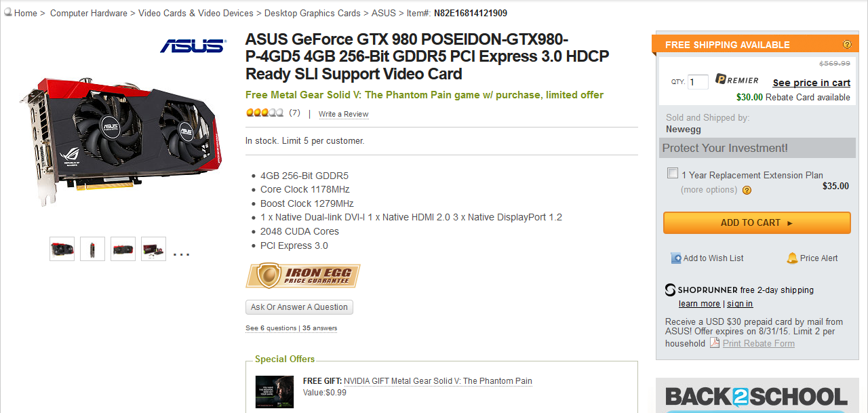The height and width of the screenshot is (413, 868).
Task: Select the first product thumbnail image
Action: click(x=62, y=249)
